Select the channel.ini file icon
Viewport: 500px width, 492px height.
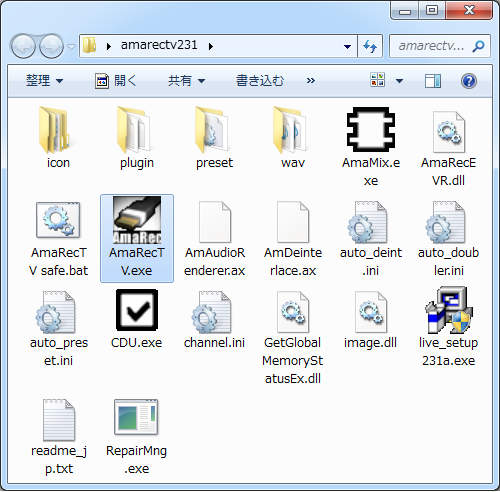point(211,312)
